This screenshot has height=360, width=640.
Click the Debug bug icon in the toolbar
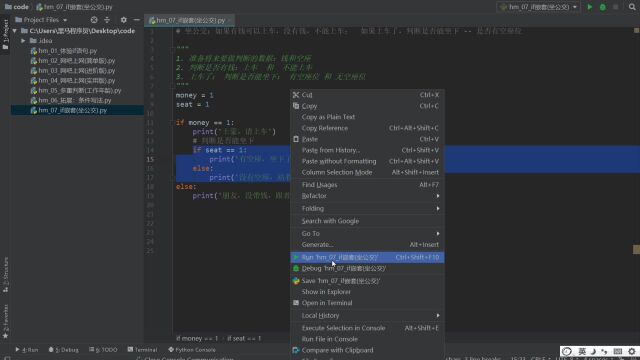[x=602, y=7]
